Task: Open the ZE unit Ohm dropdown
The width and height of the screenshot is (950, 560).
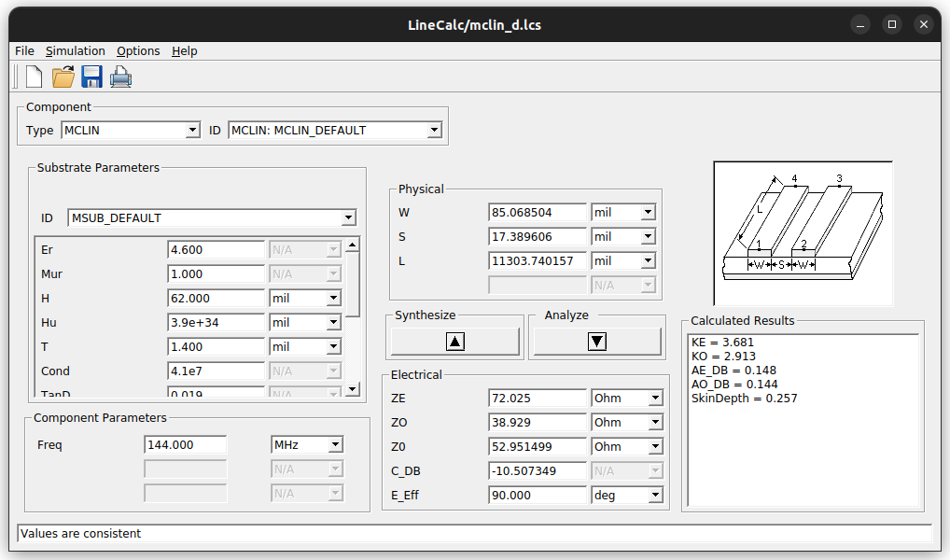Action: [655, 398]
